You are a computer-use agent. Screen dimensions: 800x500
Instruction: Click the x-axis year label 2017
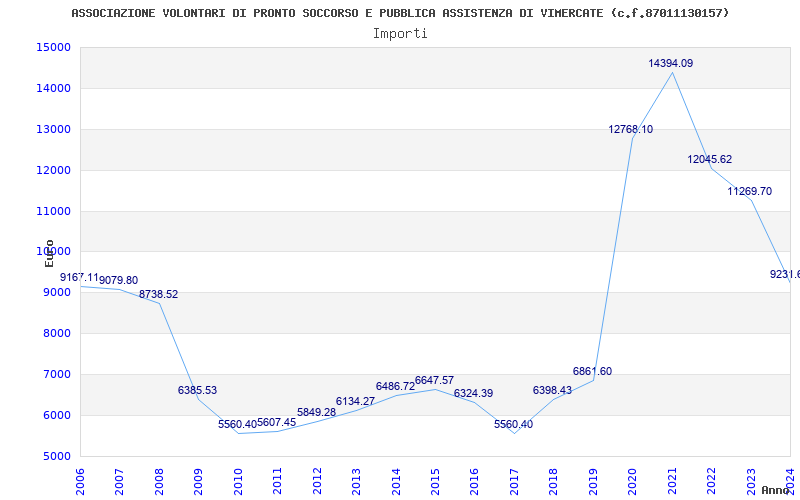(x=514, y=481)
